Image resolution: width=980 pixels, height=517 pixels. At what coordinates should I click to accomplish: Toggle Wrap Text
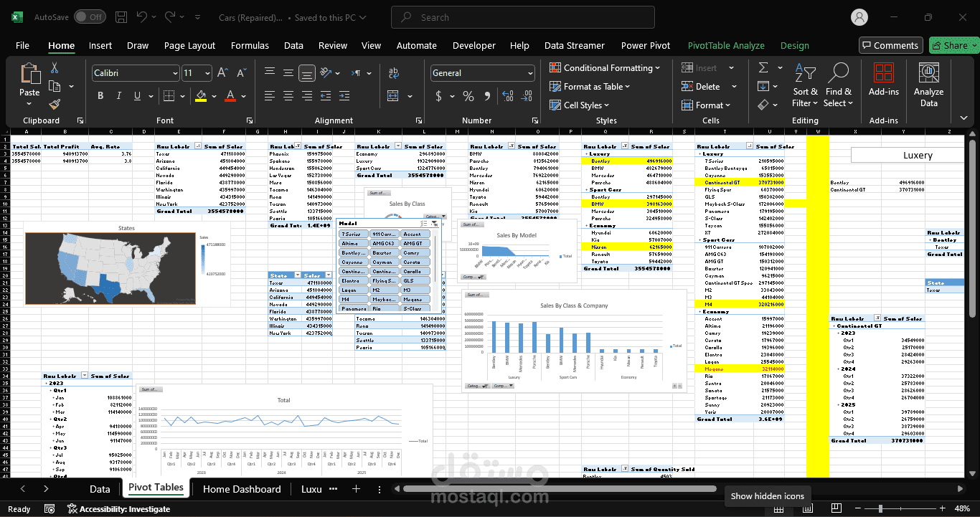pyautogui.click(x=394, y=72)
